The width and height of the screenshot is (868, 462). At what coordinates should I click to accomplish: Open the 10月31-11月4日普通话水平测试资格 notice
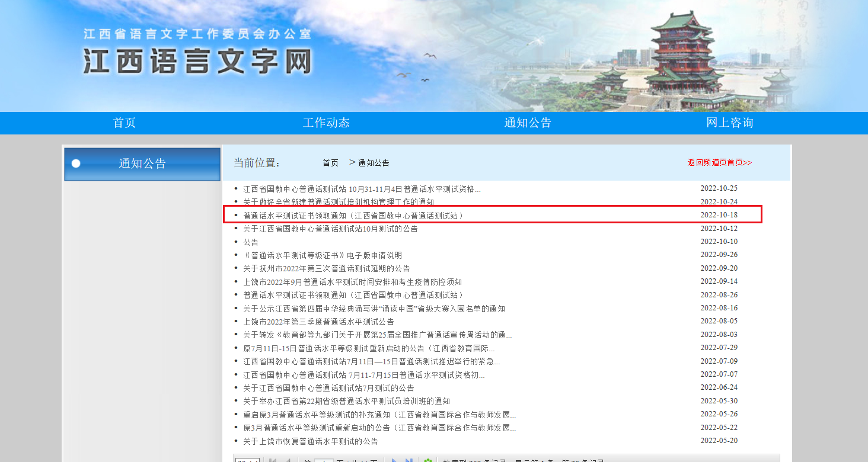(x=362, y=189)
